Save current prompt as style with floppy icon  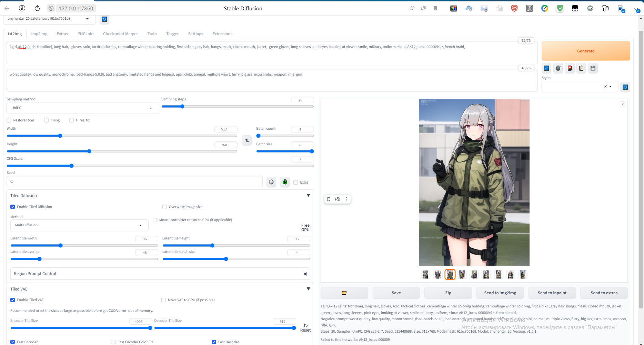(x=593, y=68)
